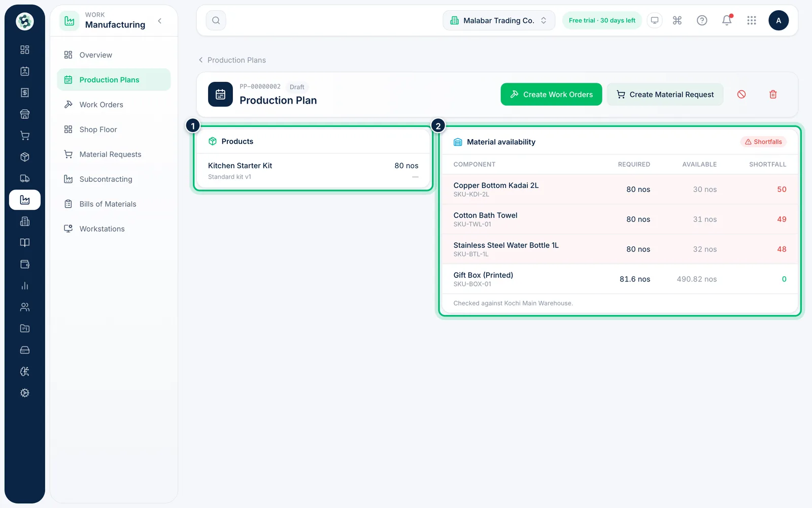The width and height of the screenshot is (812, 508).
Task: Select Production Plans in the sidebar
Action: tap(114, 80)
